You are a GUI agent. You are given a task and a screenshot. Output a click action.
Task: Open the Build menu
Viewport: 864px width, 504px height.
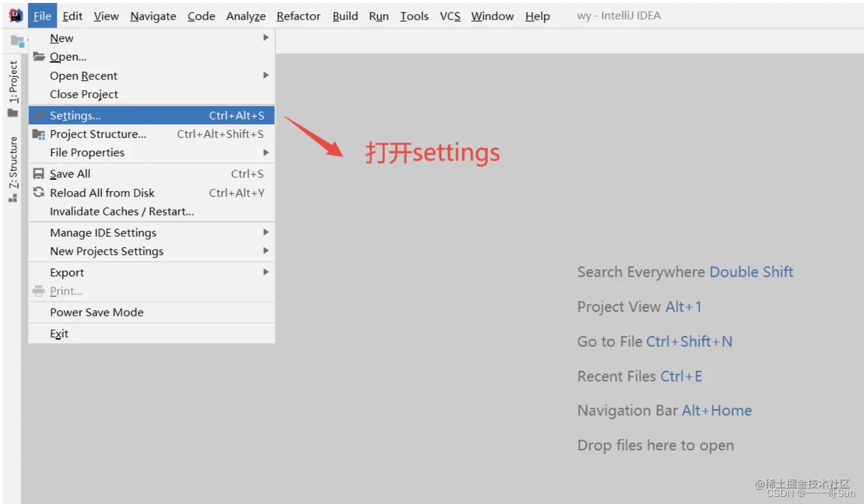(x=345, y=16)
